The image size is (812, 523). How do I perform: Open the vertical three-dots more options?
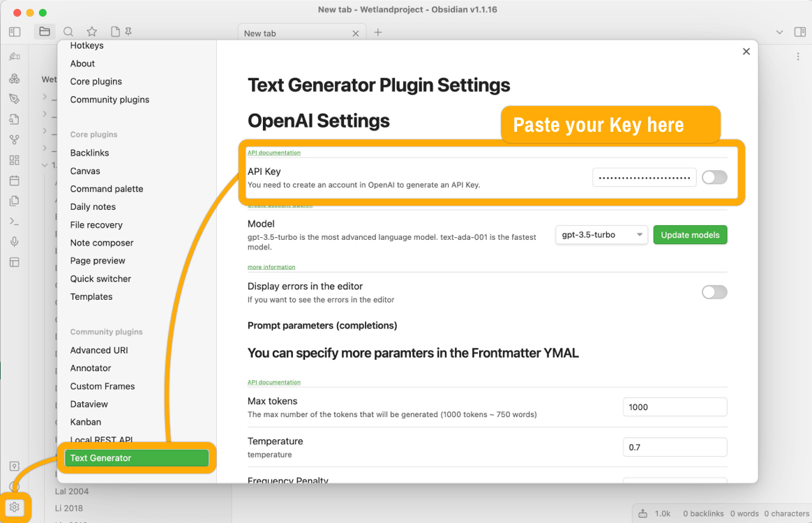[798, 56]
